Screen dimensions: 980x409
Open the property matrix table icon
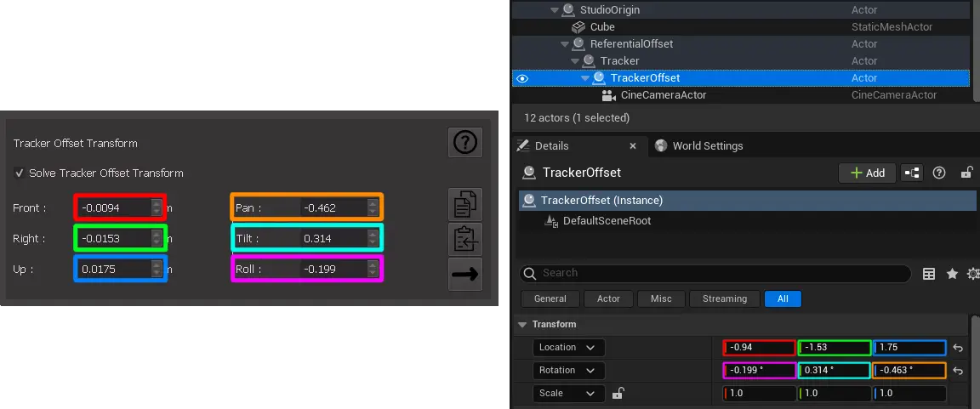[x=929, y=274]
